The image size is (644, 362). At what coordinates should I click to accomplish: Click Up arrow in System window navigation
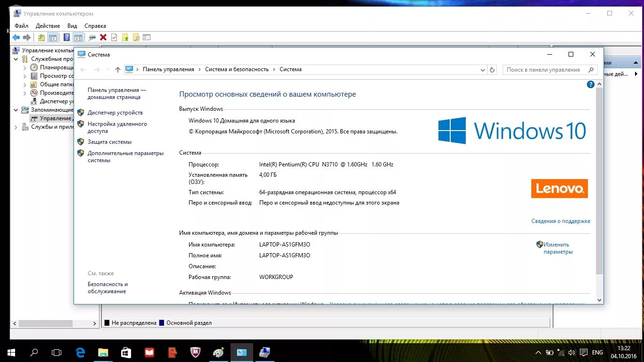(x=118, y=70)
